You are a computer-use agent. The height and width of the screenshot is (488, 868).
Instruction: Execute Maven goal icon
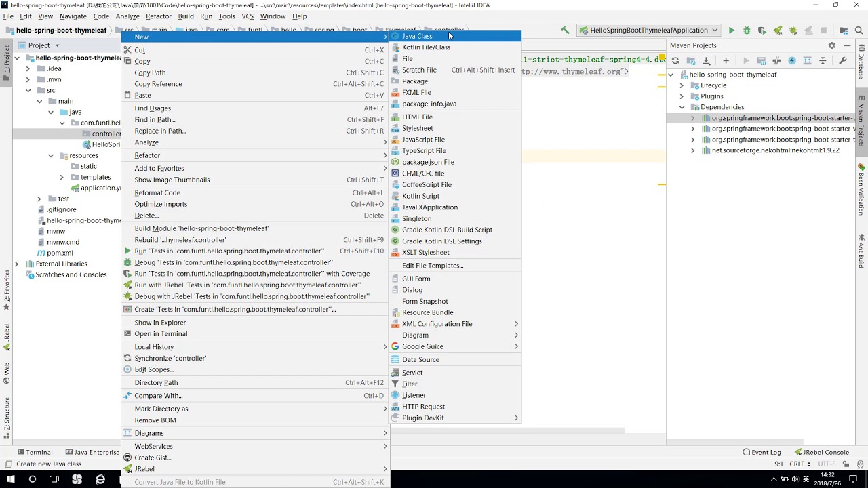[761, 60]
